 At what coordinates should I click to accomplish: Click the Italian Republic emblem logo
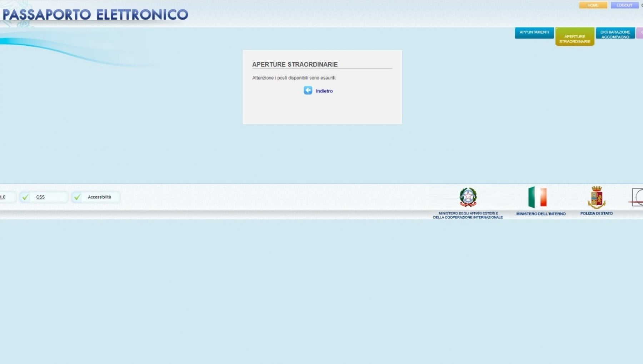coord(468,197)
